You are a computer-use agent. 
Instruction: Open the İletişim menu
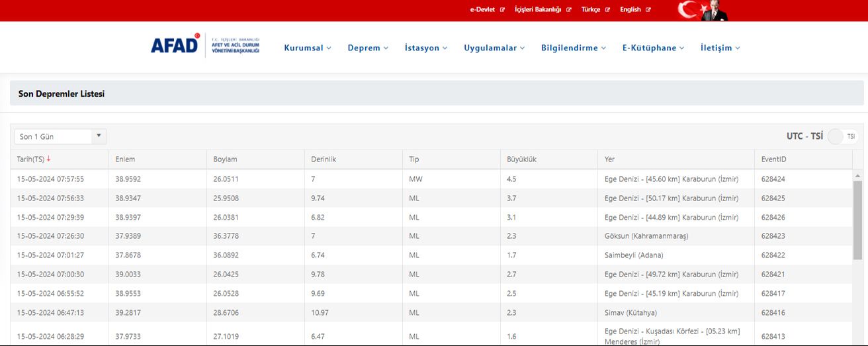(x=720, y=48)
